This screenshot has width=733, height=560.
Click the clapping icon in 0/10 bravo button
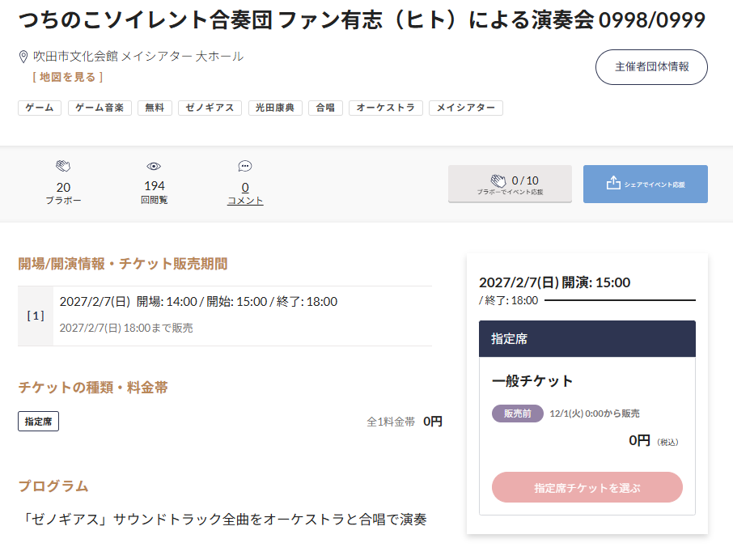click(x=498, y=180)
